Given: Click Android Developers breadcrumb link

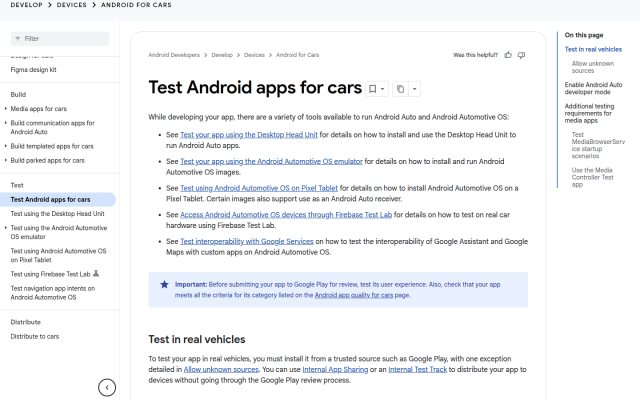Looking at the screenshot, I should (x=174, y=55).
